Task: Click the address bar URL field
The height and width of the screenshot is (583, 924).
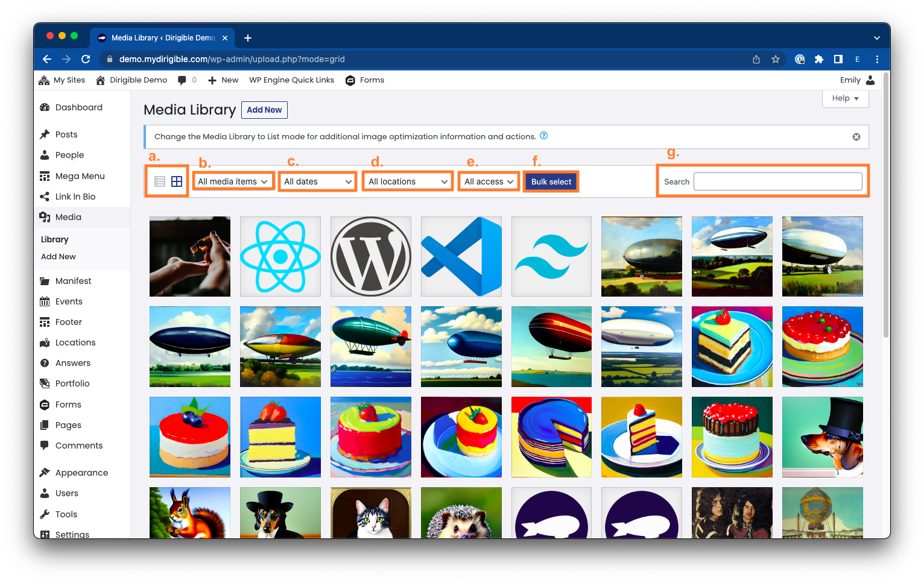Action: [422, 59]
